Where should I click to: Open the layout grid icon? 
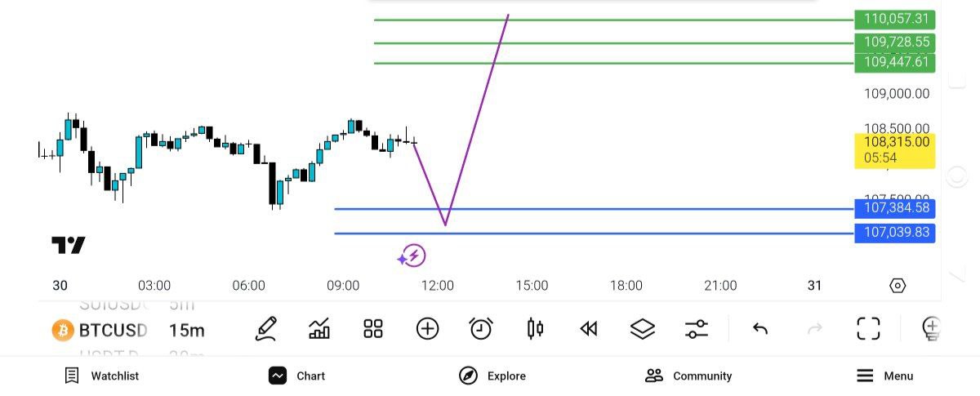[373, 329]
